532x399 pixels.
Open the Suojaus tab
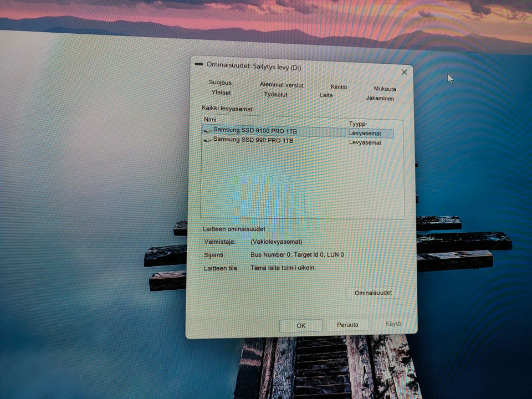click(220, 83)
